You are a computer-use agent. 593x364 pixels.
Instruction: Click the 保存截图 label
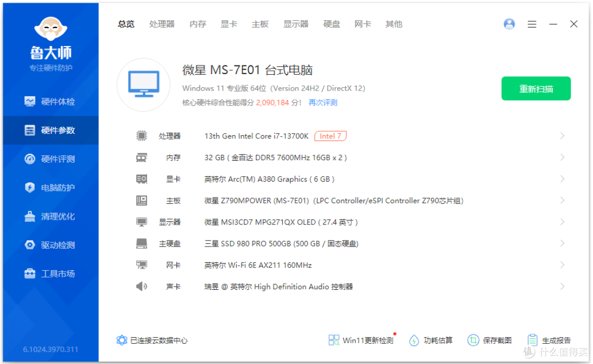coord(497,340)
